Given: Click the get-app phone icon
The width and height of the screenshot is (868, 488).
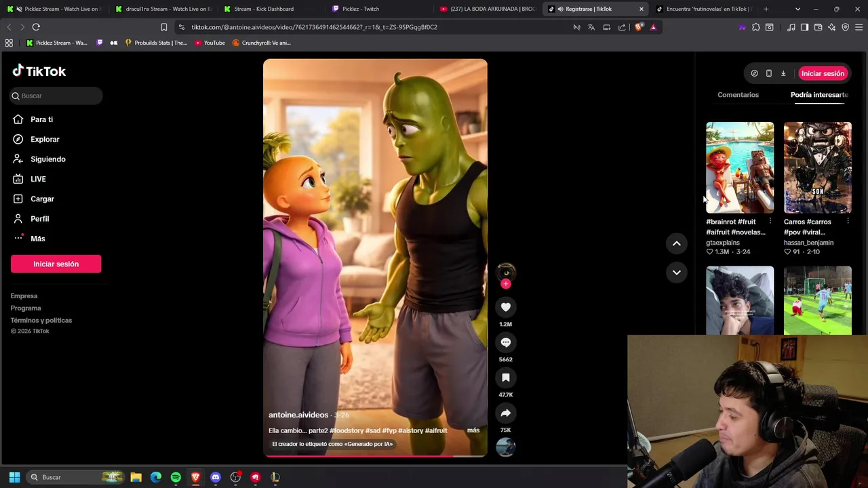Looking at the screenshot, I should click(768, 73).
